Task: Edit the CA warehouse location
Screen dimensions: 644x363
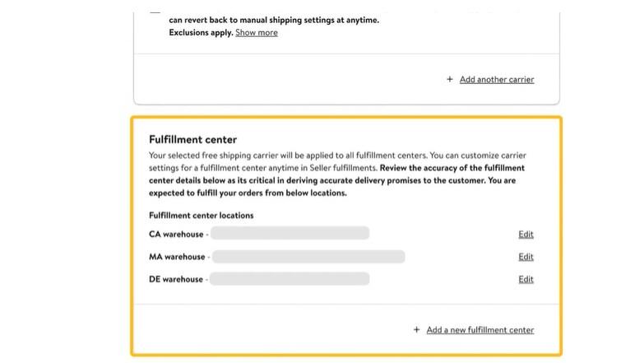Action: pos(526,235)
